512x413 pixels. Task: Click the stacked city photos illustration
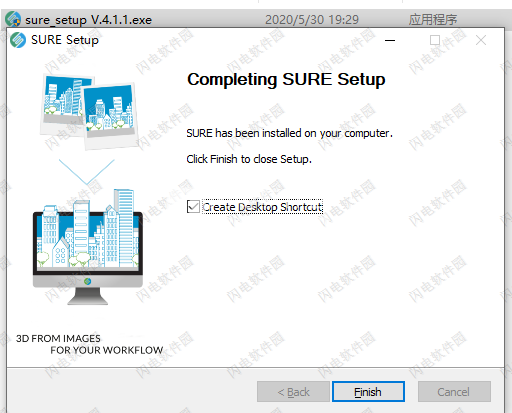click(89, 112)
